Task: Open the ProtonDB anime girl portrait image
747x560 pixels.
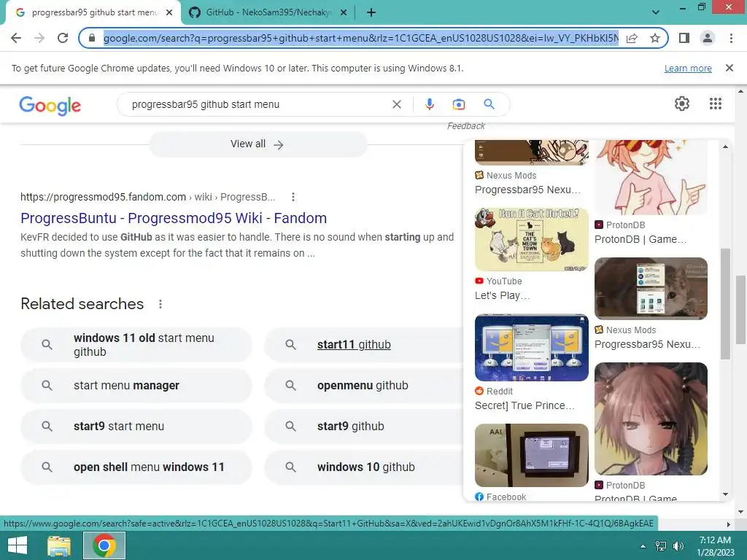Action: 651,419
